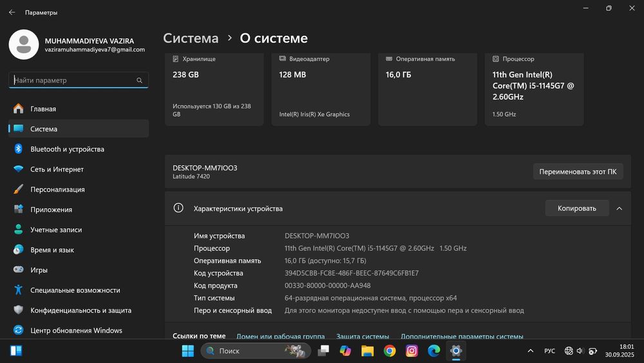This screenshot has width=644, height=363.
Task: Click the Оперативная память 16,0 ГБ card
Action: click(x=428, y=89)
